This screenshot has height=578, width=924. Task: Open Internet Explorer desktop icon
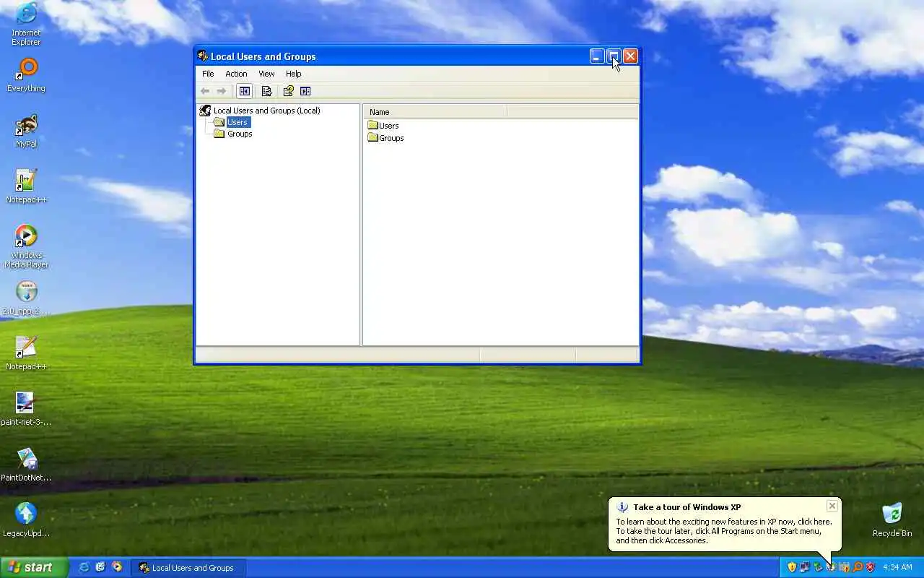click(26, 24)
